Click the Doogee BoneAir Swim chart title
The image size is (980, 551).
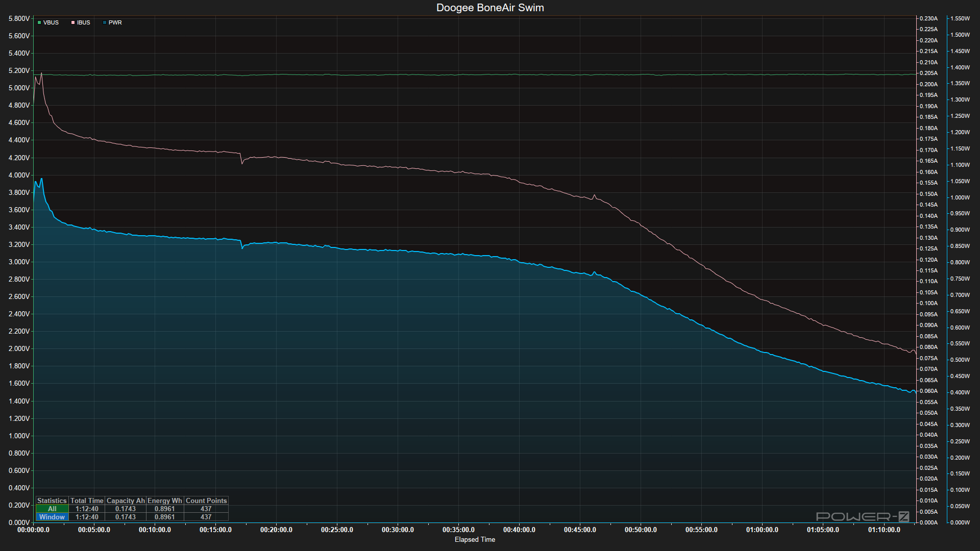point(490,8)
